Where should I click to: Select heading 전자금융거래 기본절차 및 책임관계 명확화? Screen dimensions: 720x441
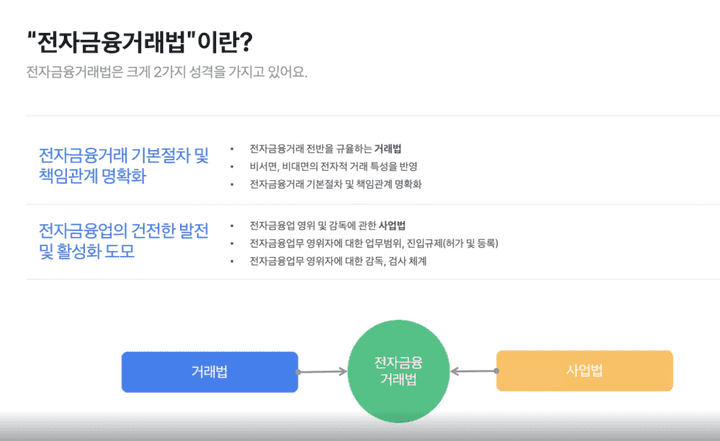pyautogui.click(x=124, y=165)
